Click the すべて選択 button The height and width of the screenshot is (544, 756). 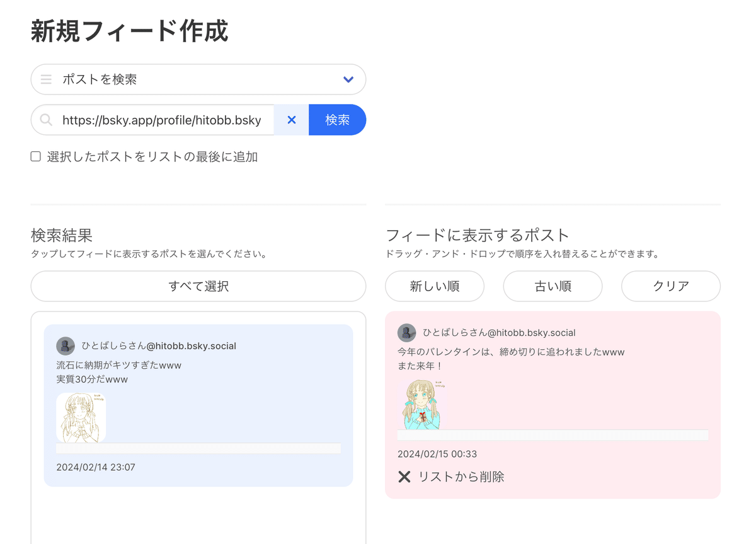[198, 286]
